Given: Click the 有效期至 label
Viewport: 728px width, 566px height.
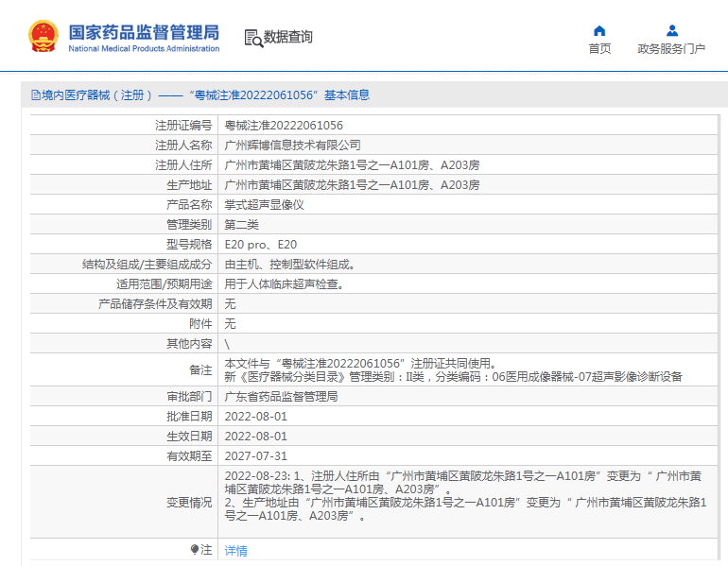Looking at the screenshot, I should tap(189, 456).
